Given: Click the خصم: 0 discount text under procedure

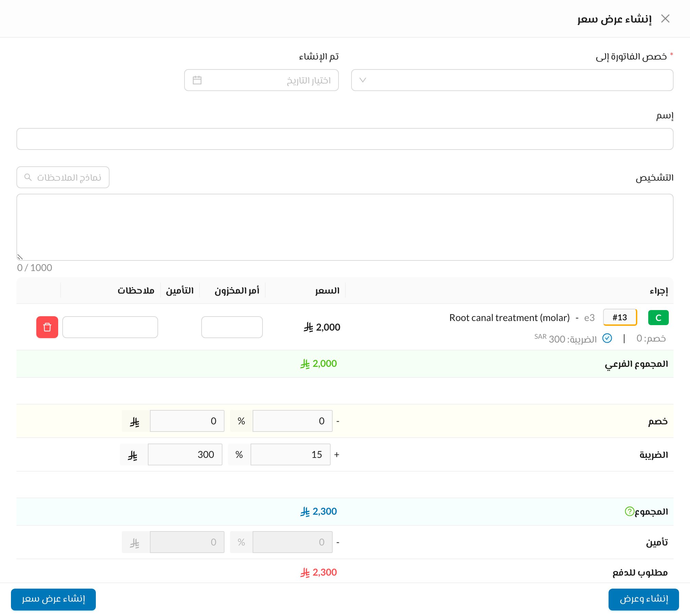Looking at the screenshot, I should tap(651, 338).
